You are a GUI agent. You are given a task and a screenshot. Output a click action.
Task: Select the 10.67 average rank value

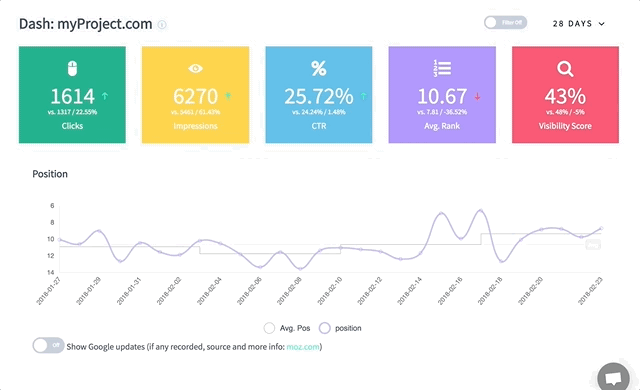pyautogui.click(x=442, y=97)
